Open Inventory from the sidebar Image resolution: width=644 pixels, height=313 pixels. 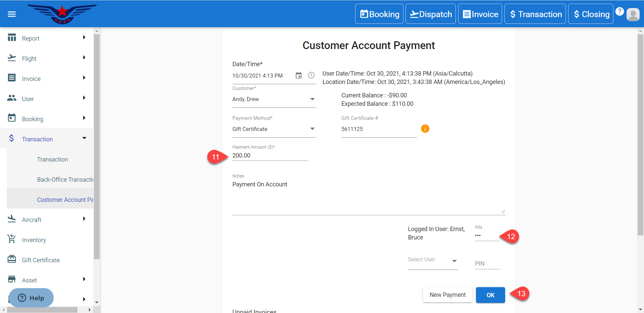point(34,240)
